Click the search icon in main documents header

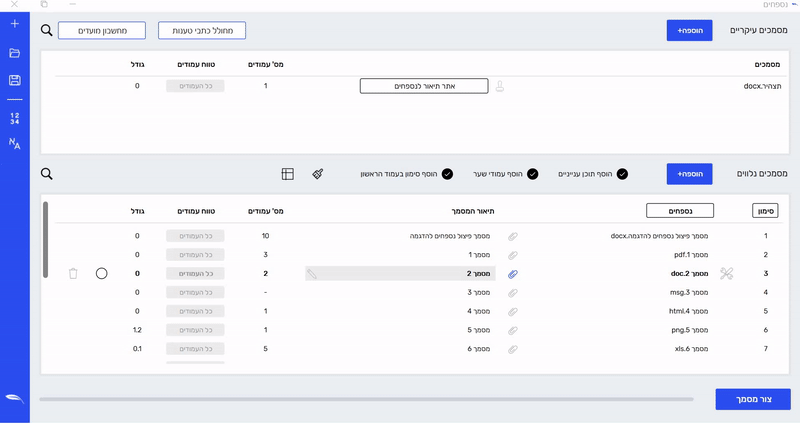(x=47, y=30)
